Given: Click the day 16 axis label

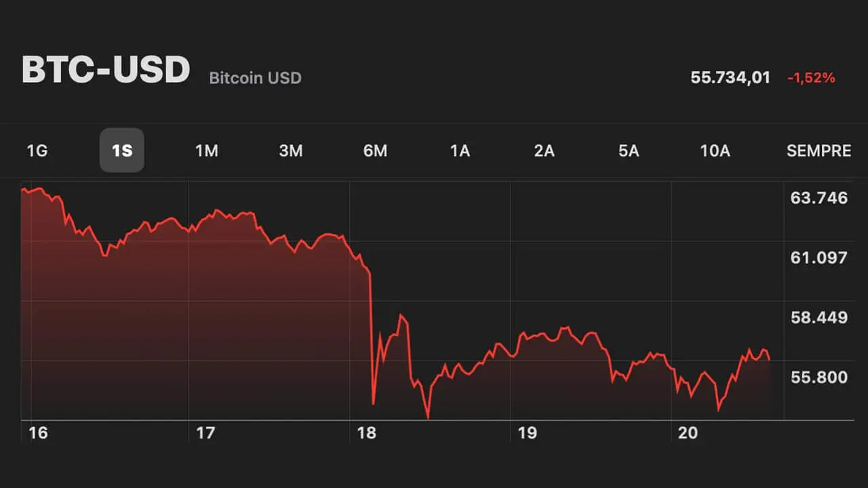Looking at the screenshot, I should [39, 433].
